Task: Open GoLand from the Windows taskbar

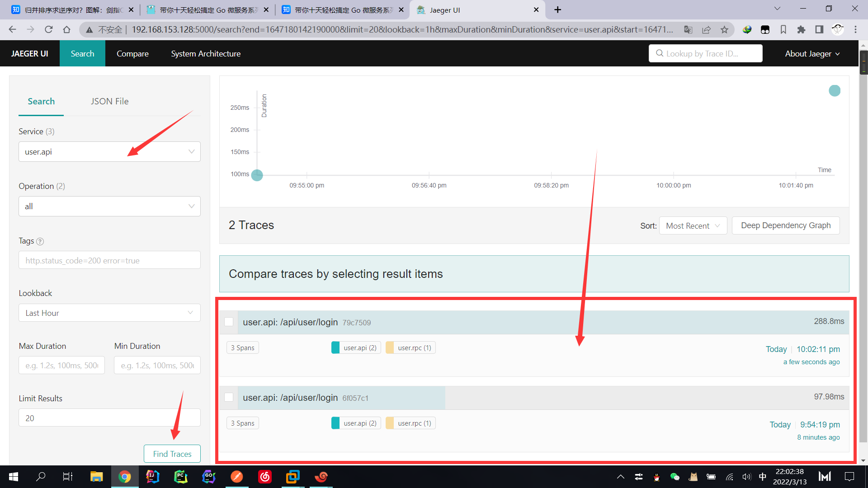Action: pos(208,476)
